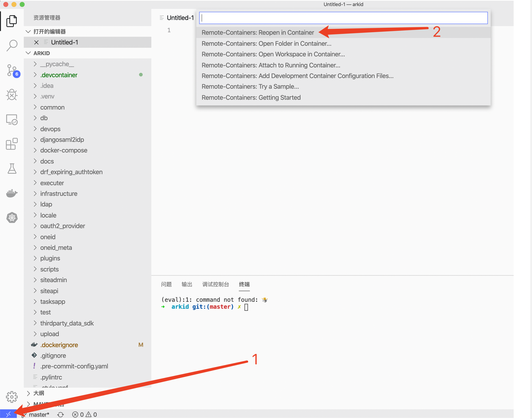Expand the oneid_meta folder

pos(87,248)
